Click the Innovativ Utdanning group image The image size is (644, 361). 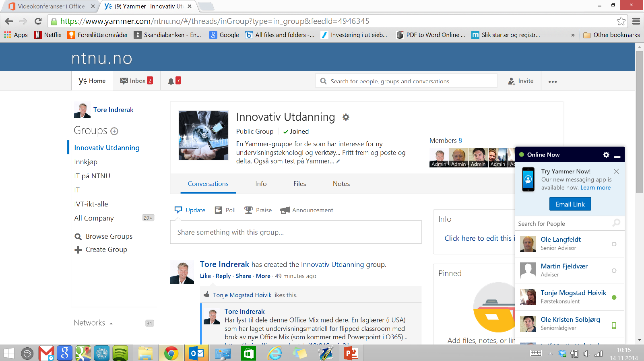(204, 135)
